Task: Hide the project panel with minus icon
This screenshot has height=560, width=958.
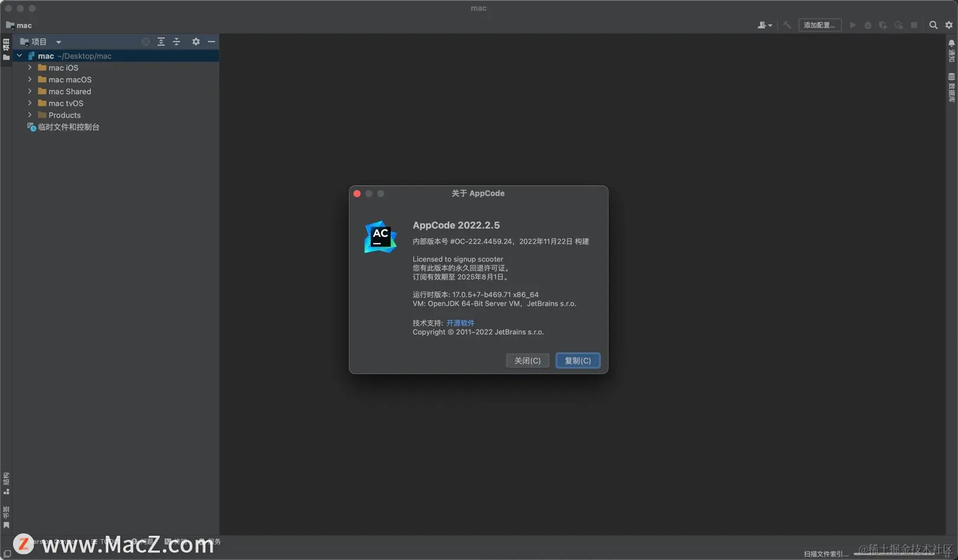Action: coord(211,41)
